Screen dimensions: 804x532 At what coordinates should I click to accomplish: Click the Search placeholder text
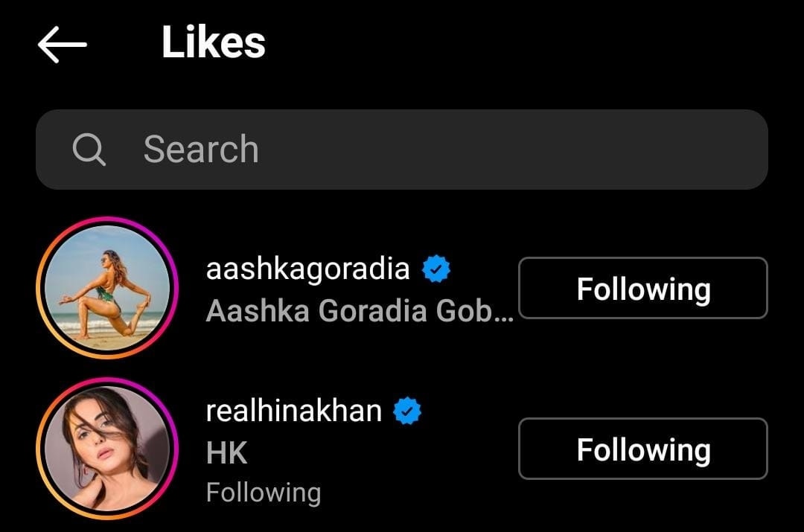pyautogui.click(x=201, y=149)
